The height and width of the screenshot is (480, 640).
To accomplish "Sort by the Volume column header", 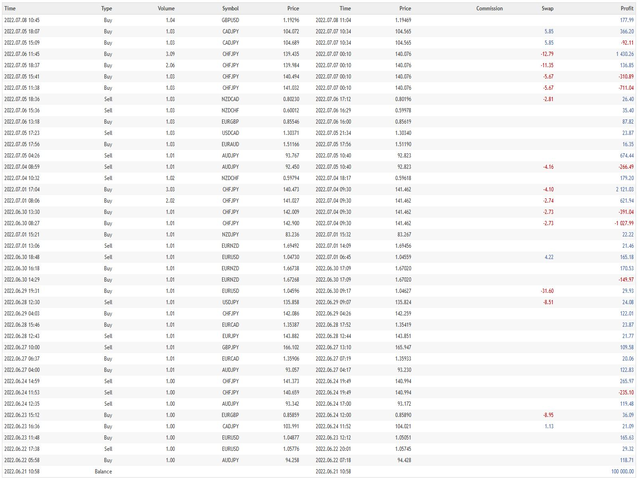I will click(166, 9).
